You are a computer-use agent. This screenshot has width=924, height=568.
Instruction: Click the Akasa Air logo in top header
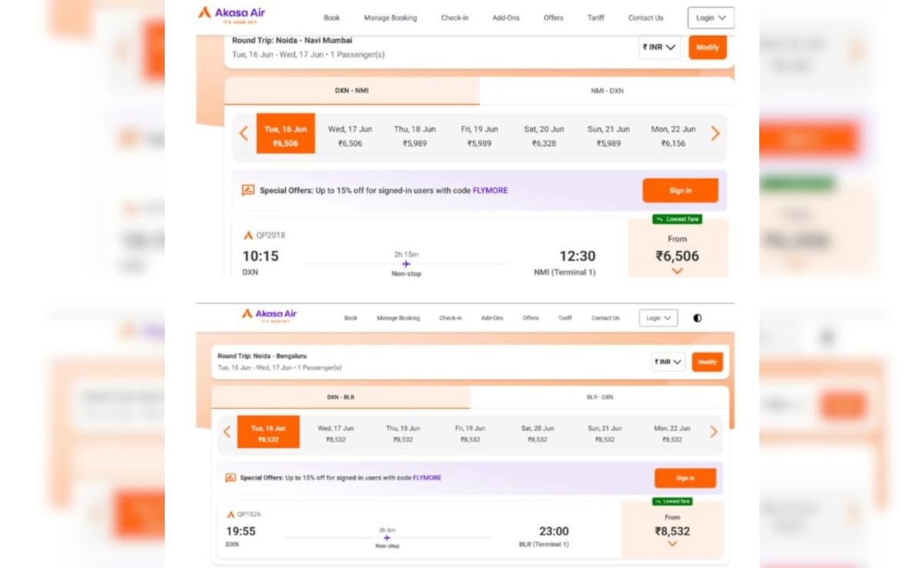[x=232, y=14]
